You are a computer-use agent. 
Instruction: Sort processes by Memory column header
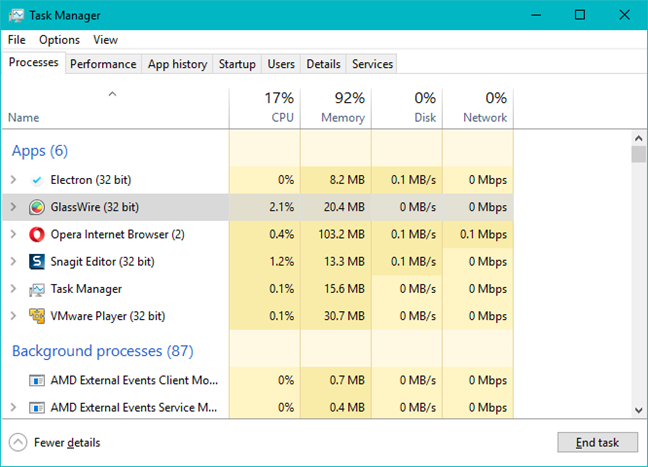336,108
